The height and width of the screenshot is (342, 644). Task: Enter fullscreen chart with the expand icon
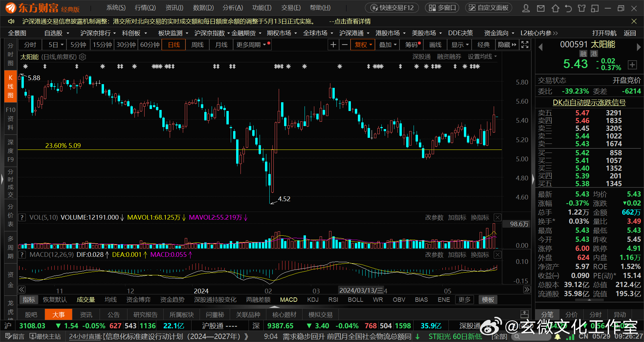click(x=525, y=45)
